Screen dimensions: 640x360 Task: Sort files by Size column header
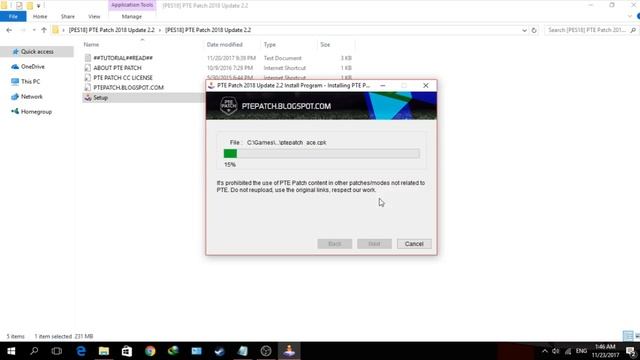click(x=325, y=44)
